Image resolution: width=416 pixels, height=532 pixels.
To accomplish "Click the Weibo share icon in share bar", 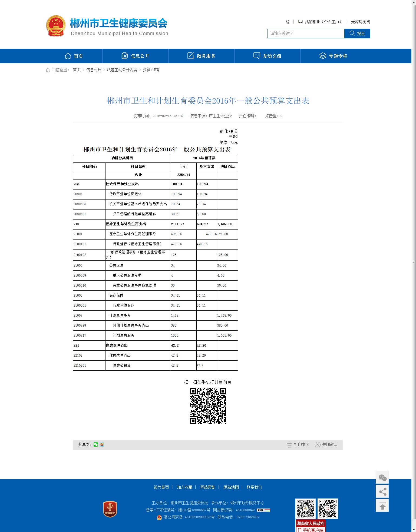I will (102, 444).
